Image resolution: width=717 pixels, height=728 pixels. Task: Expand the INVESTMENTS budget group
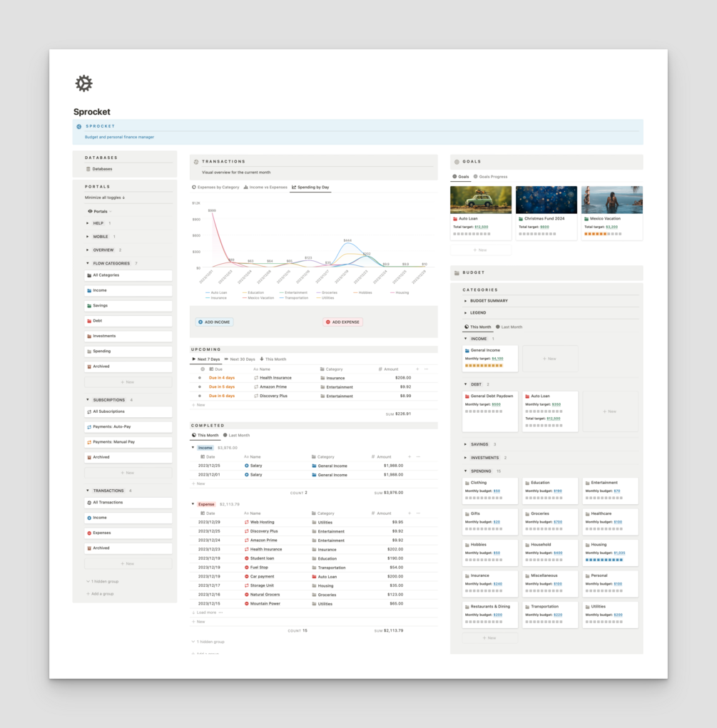coord(465,458)
